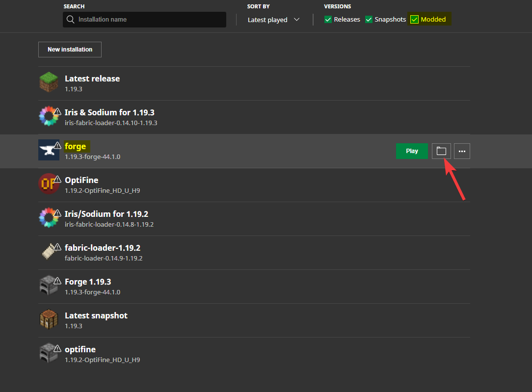Open the forge installation folder

441,151
